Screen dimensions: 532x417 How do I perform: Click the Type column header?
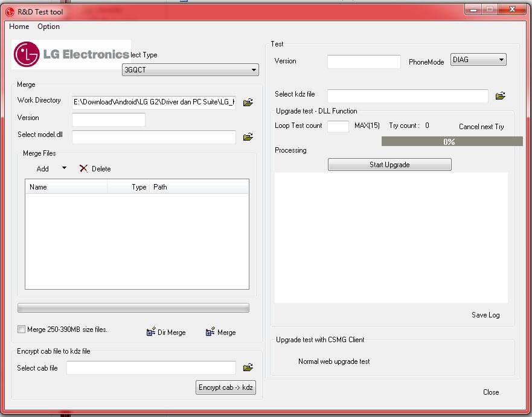128,187
